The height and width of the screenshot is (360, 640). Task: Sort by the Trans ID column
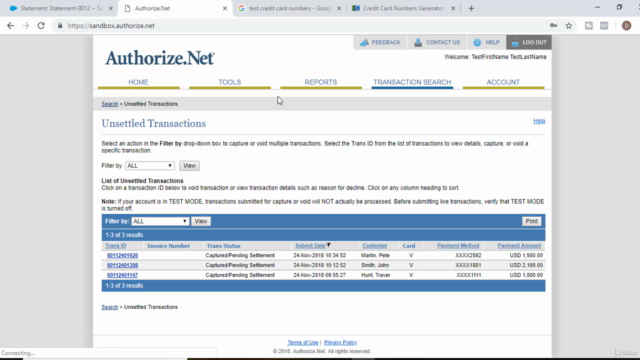point(116,246)
